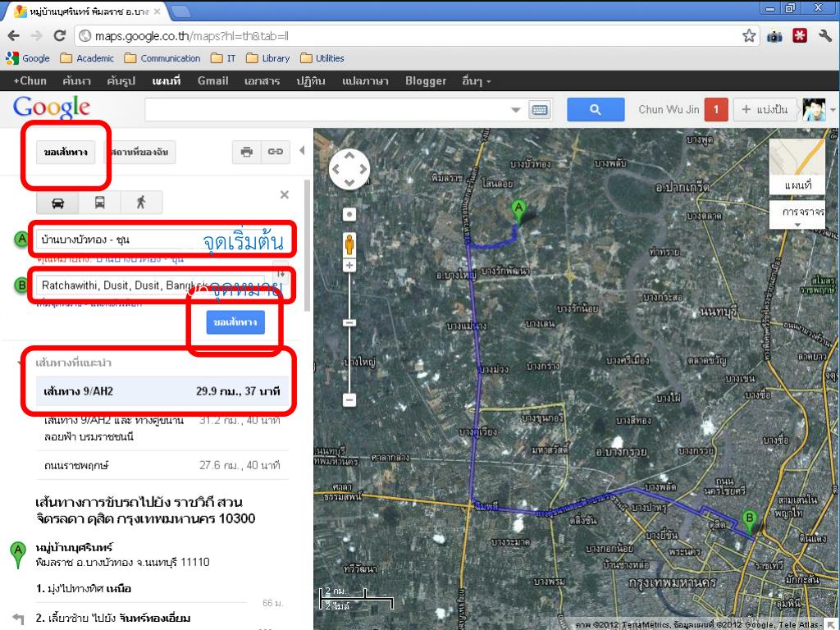Open the IT bookmark folder

(223, 58)
